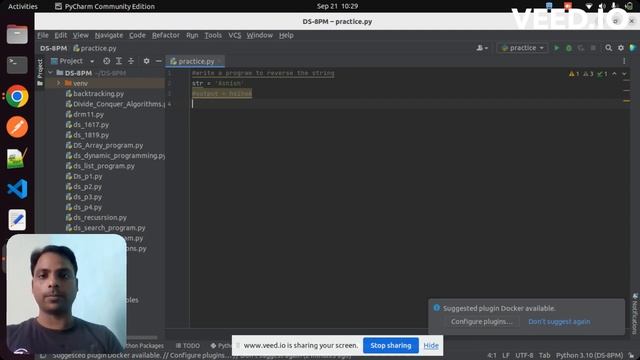The width and height of the screenshot is (640, 360).
Task: Open ds_recusrsion.py file
Action: click(96, 218)
